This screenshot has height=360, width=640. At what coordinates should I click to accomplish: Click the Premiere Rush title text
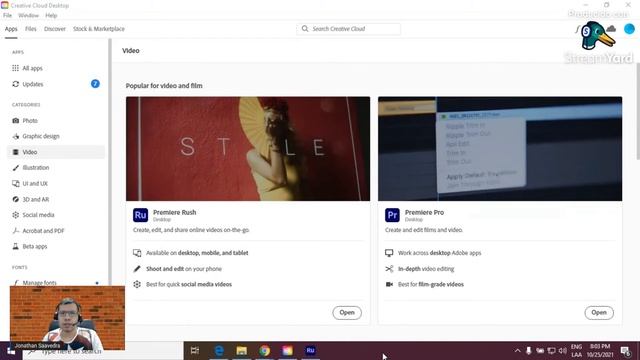coord(174,212)
